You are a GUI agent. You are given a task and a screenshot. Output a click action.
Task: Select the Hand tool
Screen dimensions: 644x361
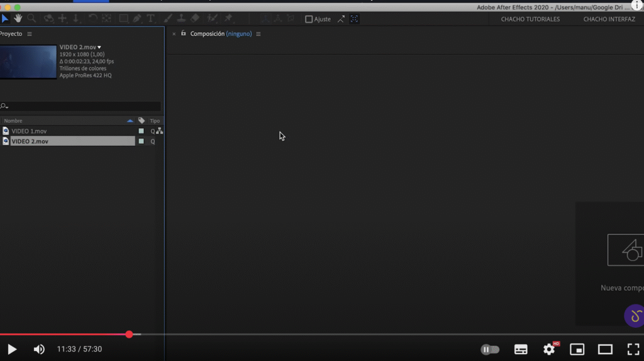(x=18, y=19)
